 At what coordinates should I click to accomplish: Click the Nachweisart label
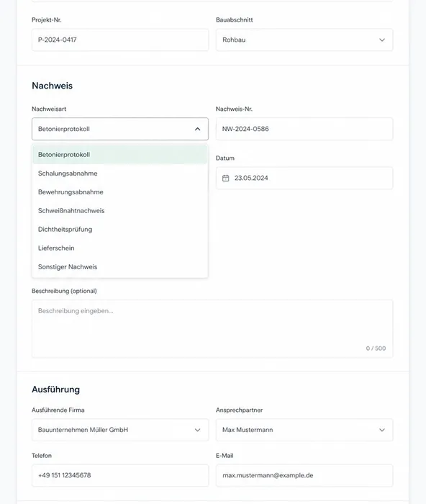tap(49, 109)
